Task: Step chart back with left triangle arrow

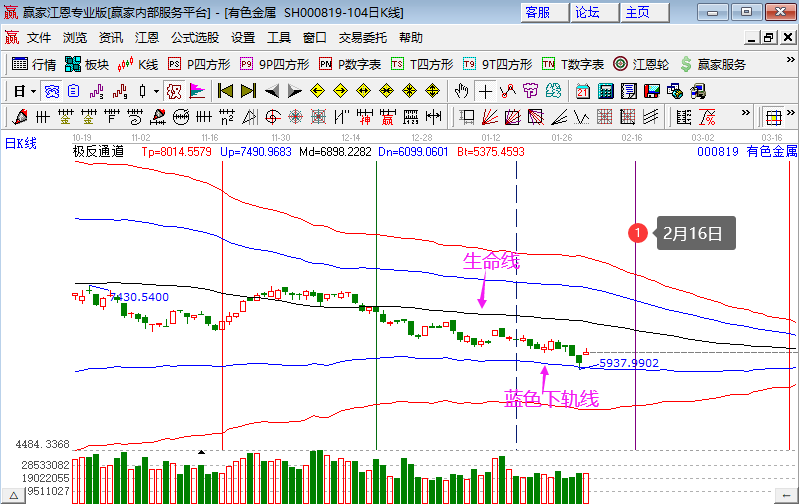Action: point(272,92)
